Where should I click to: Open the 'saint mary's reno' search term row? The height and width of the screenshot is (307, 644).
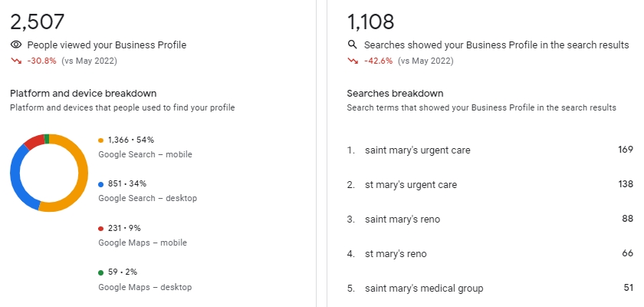[402, 220]
